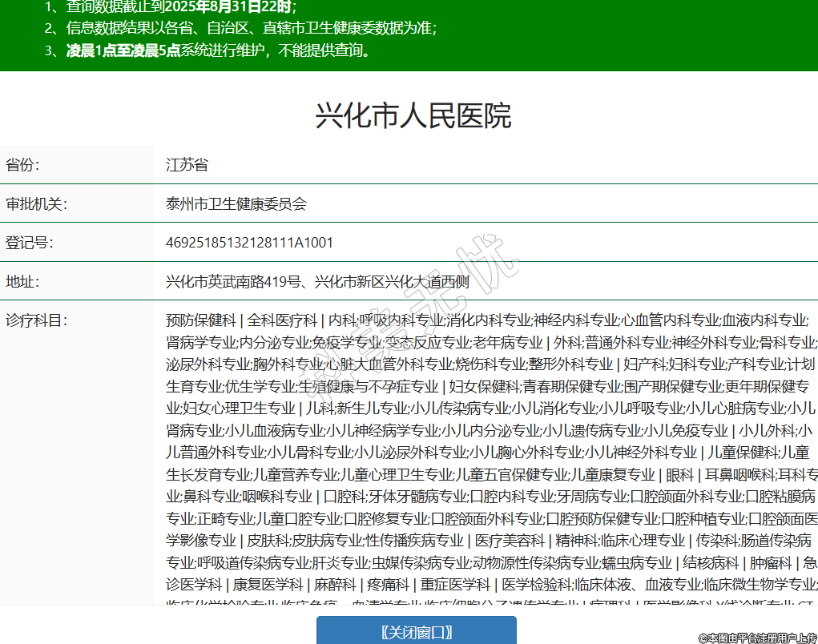This screenshot has width=818, height=644.
Task: Click the 本图由平台注册用户上传 watermark text
Action: (x=756, y=638)
